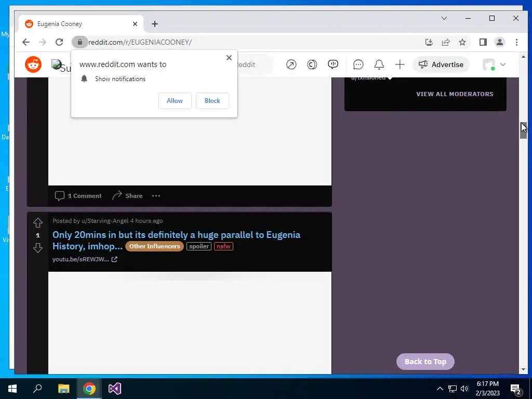Open Reddit notifications bell
Screen dimensions: 532x399
[379, 64]
